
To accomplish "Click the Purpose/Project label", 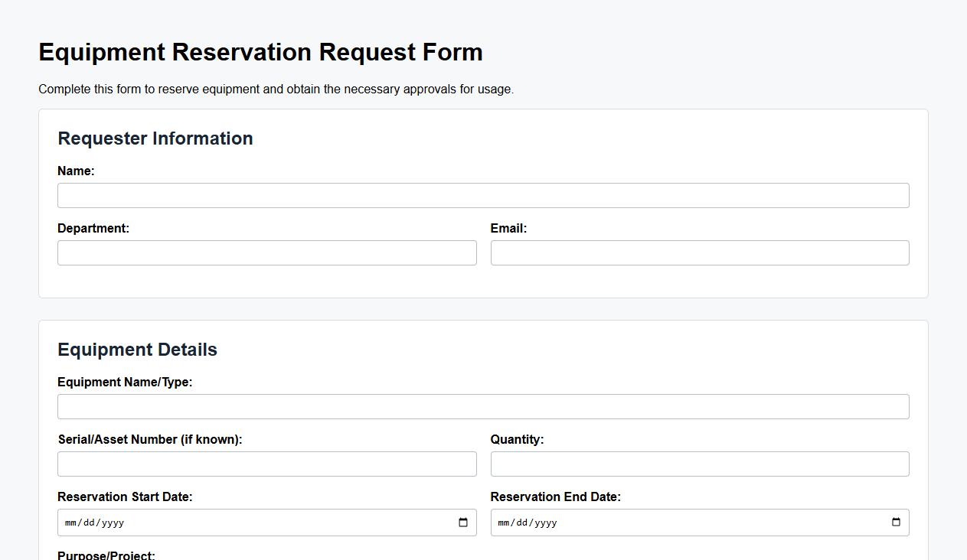I will click(x=106, y=555).
